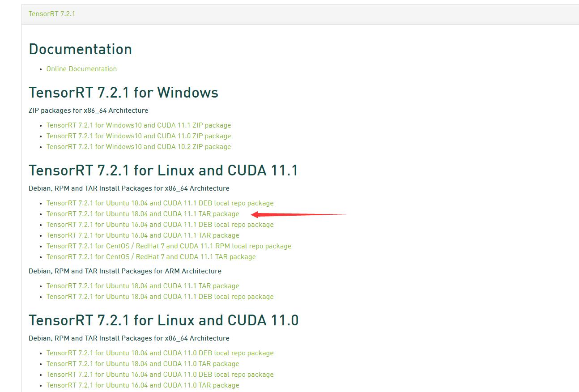Open Ubuntu 16.04 CUDA 11.1 DEB local repo

(x=160, y=225)
